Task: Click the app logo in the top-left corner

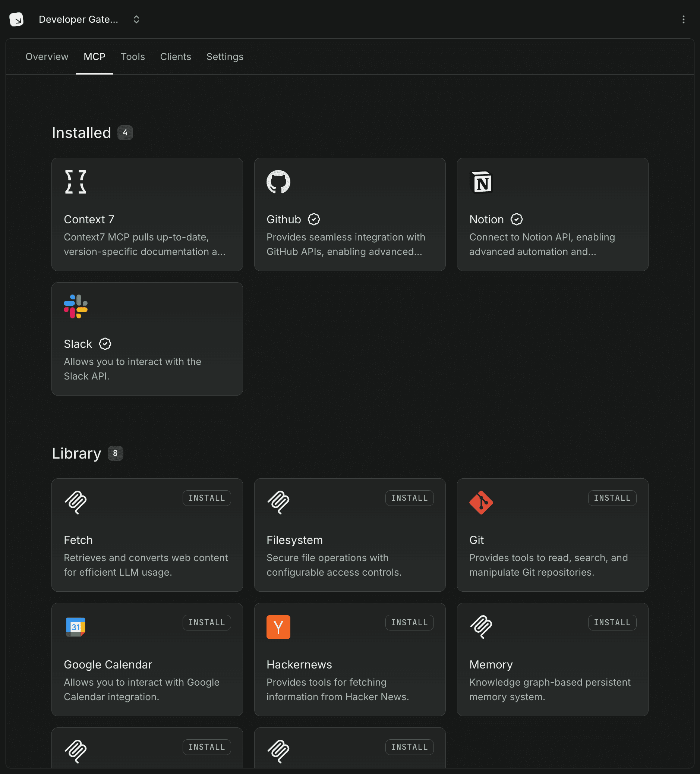Action: (x=17, y=19)
